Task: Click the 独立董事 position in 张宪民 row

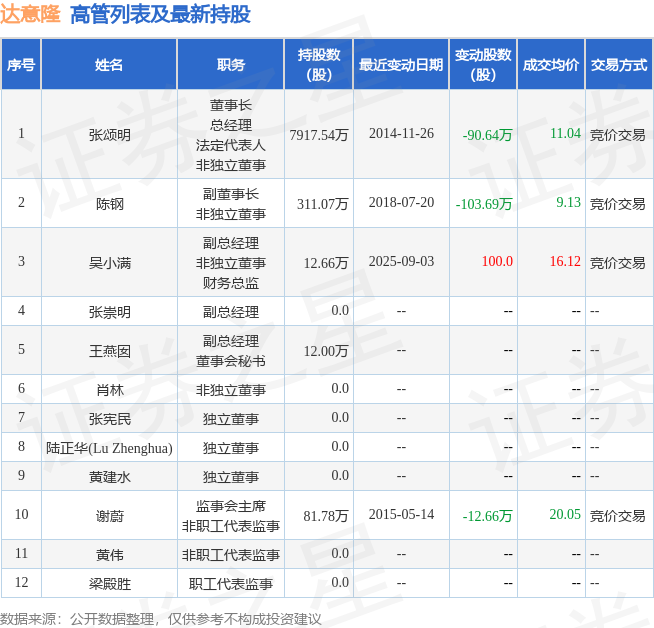Action: [231, 419]
